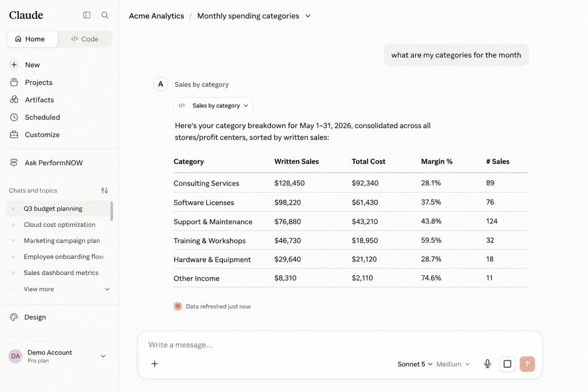This screenshot has height=392, width=588.
Task: Click the Data refreshed starburst icon
Action: (178, 307)
